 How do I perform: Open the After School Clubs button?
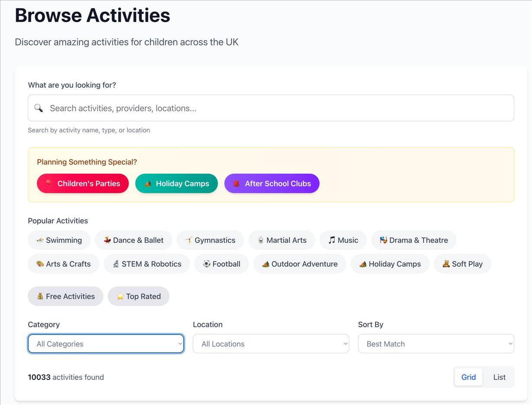click(272, 183)
